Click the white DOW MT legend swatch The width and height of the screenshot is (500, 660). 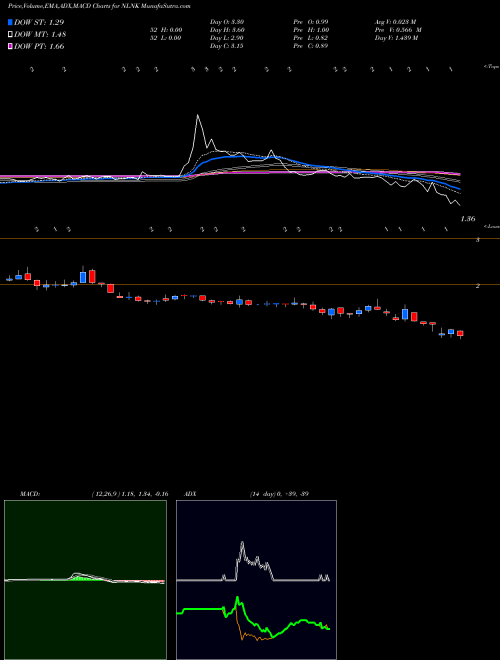click(x=10, y=34)
